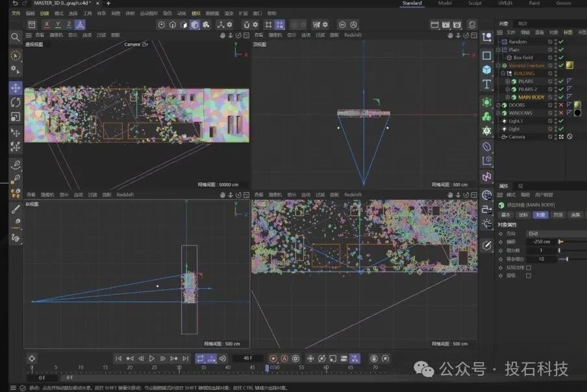Viewport: 587px width, 392px height.
Task: Select the Text spline tool icon
Action: tap(486, 85)
